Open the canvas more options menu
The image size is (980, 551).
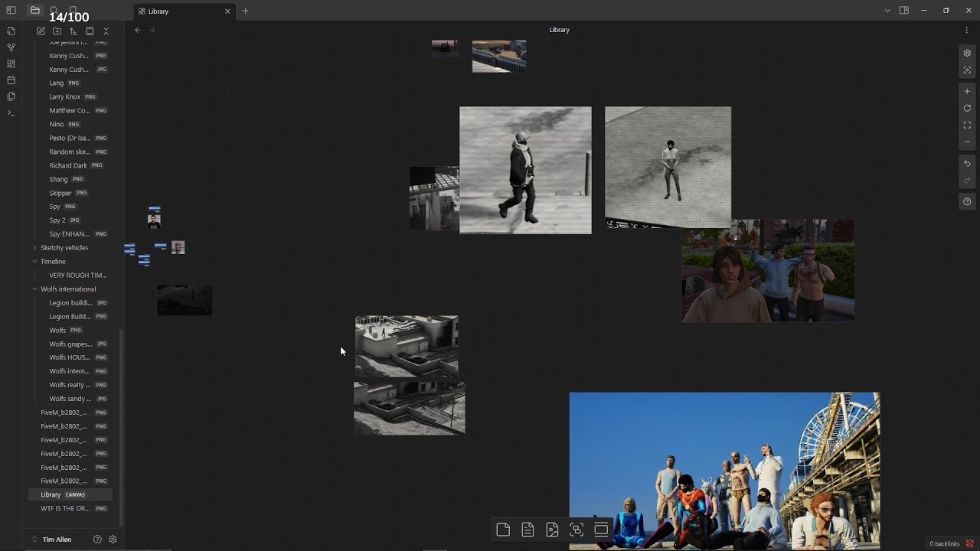tap(966, 30)
